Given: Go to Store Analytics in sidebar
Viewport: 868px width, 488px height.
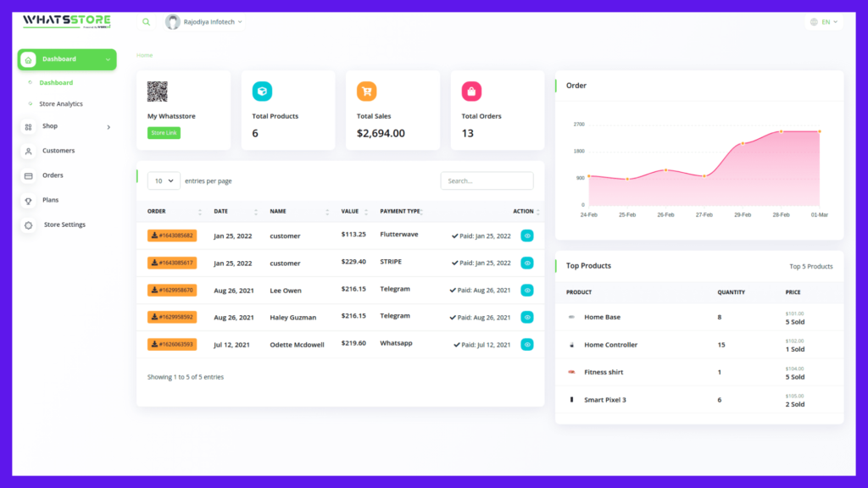Looking at the screenshot, I should tap(60, 104).
